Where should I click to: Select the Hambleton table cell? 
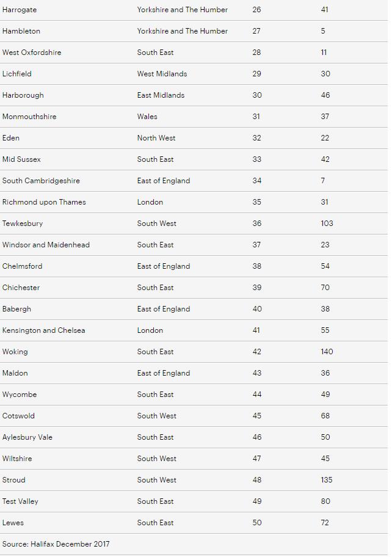click(x=21, y=31)
